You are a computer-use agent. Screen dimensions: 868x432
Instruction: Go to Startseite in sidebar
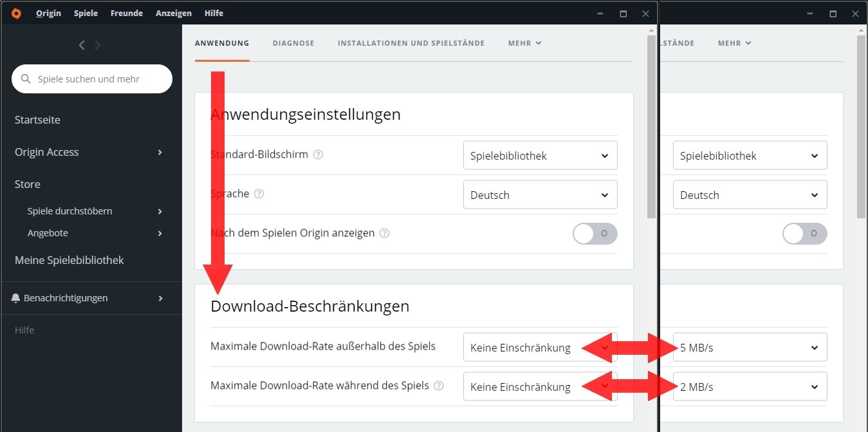click(x=37, y=120)
